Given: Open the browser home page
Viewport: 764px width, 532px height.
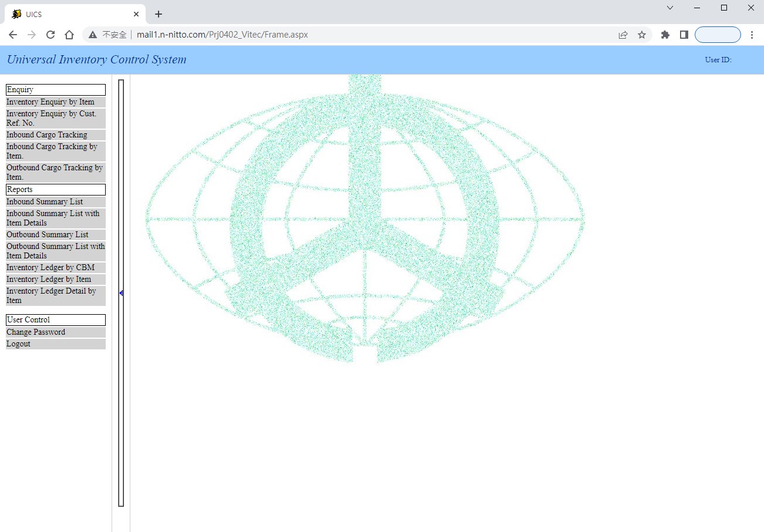Looking at the screenshot, I should 69,35.
